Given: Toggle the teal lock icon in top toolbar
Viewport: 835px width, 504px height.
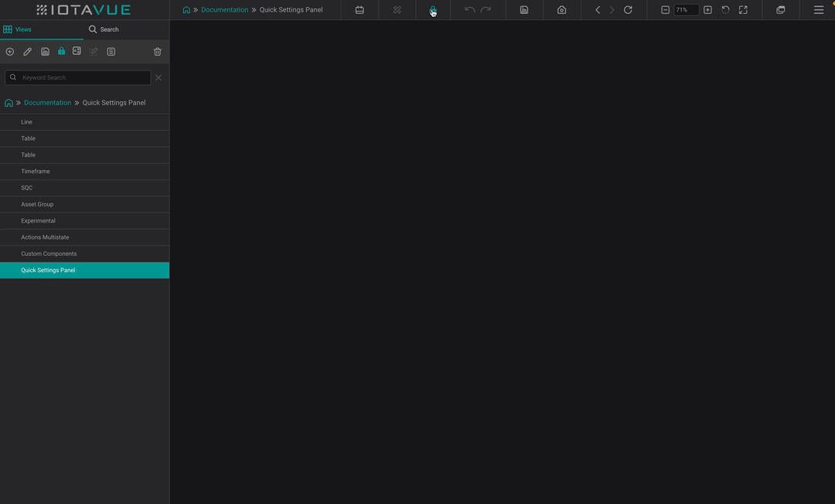Looking at the screenshot, I should [432, 9].
